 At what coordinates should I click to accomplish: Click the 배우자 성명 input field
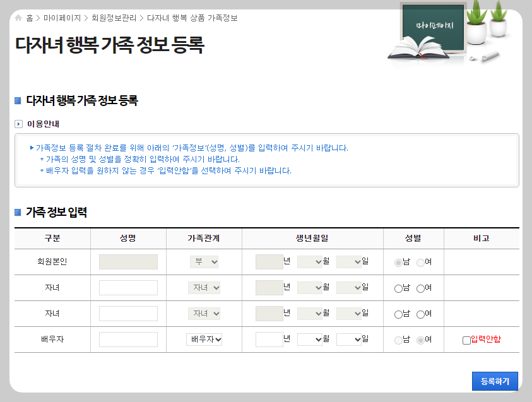pos(128,340)
